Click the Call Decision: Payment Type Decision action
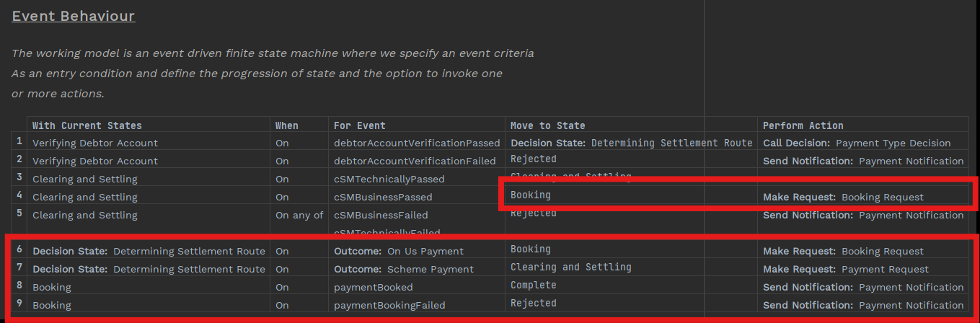 click(857, 143)
